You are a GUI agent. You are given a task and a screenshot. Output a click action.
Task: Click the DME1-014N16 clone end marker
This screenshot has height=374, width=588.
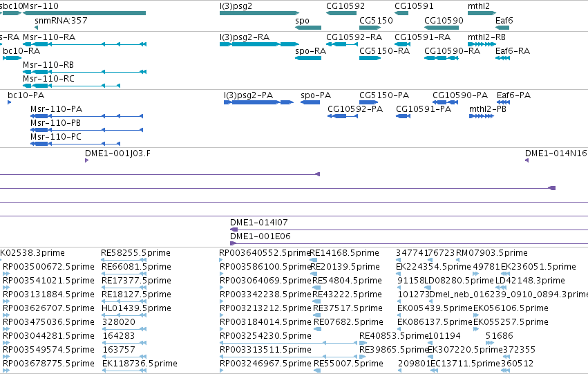click(527, 160)
